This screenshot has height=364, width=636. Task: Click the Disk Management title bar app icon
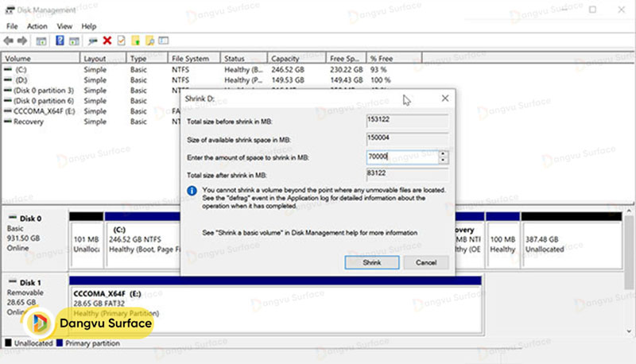pos(10,10)
